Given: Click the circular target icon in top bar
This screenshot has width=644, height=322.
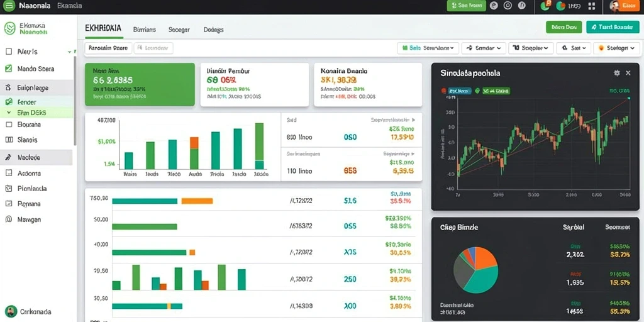Looking at the screenshot, I should (508, 6).
